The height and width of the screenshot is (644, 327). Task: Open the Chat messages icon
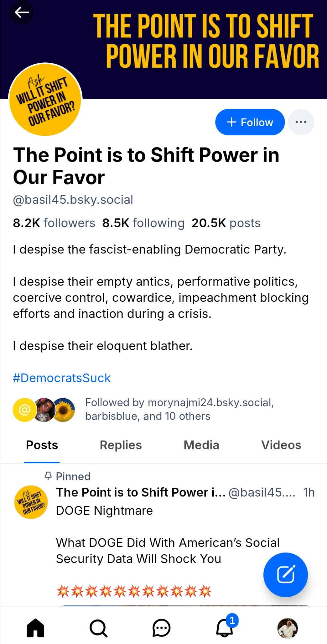(161, 628)
